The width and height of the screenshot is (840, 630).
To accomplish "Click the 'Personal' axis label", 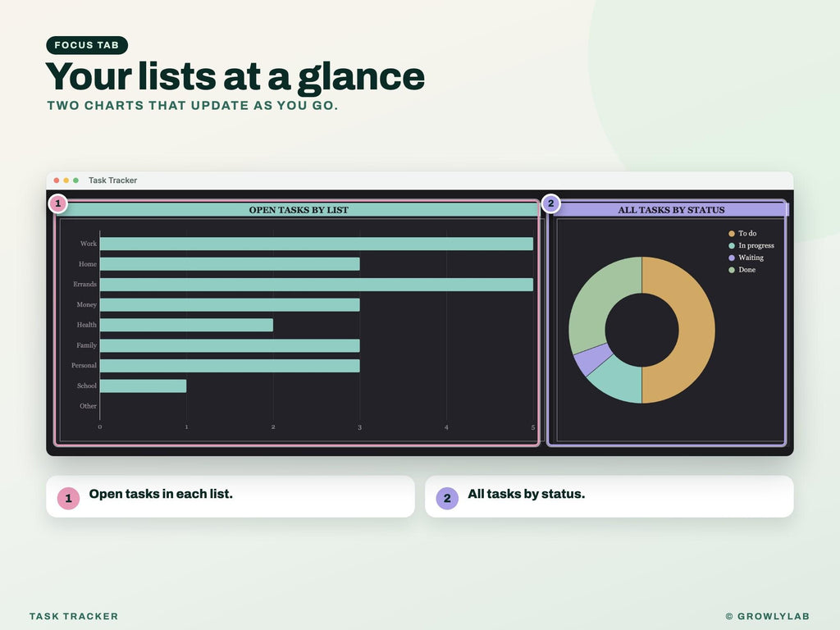I will click(84, 365).
